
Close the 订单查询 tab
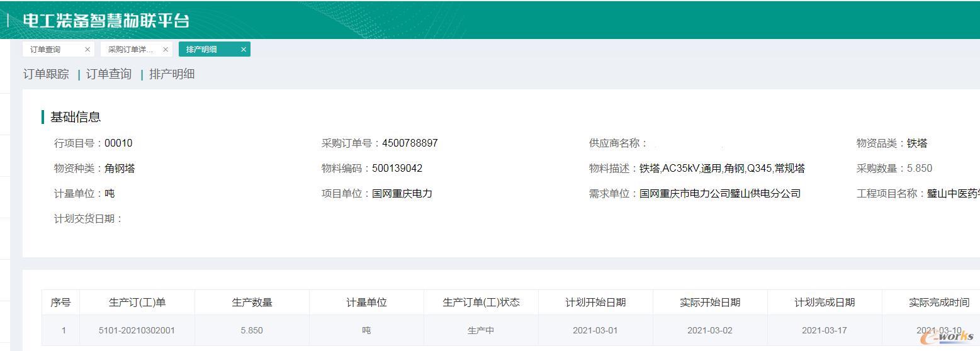pos(87,50)
